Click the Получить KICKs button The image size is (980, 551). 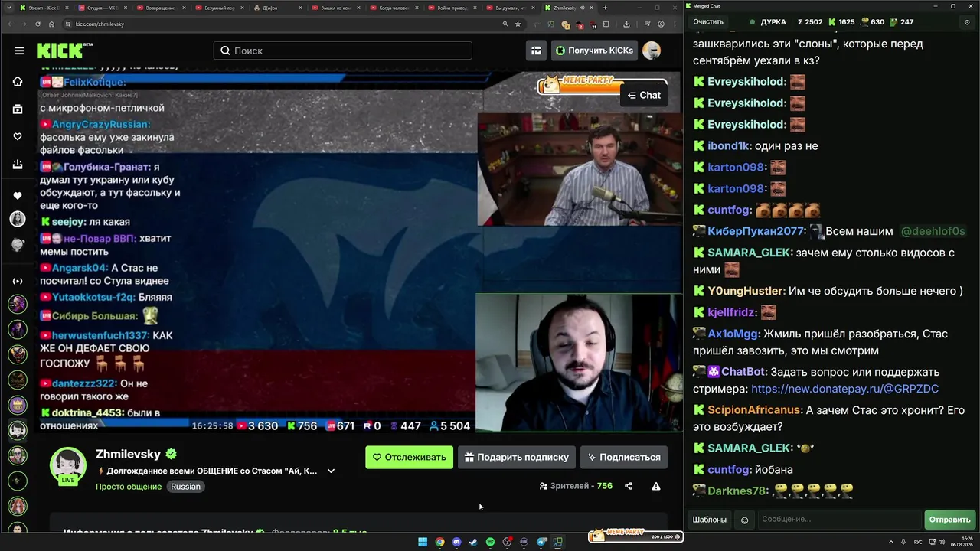pos(594,51)
